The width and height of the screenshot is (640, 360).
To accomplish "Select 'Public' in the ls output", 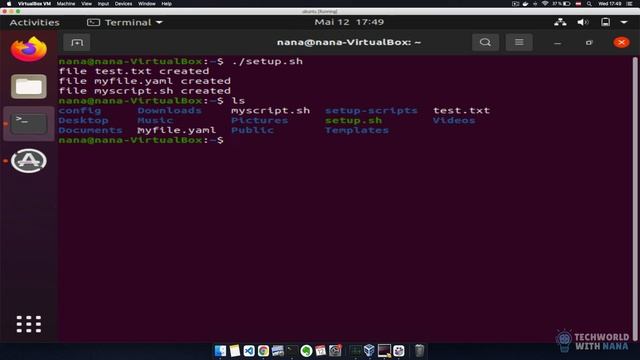I will tap(252, 130).
